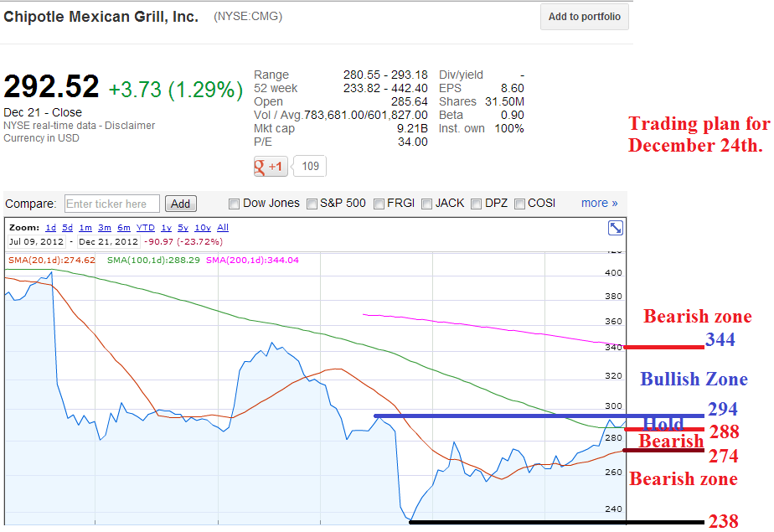Click the +3.73 (1.29%) change value

coord(176,90)
